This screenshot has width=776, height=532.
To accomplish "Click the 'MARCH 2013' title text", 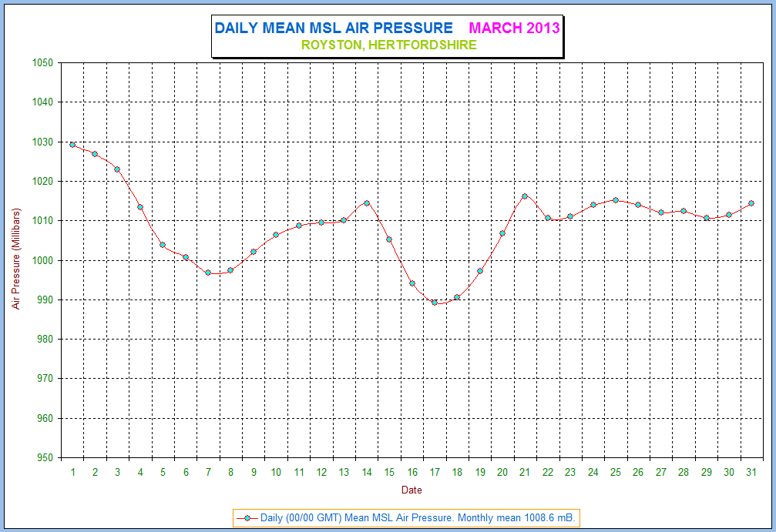I will click(514, 28).
